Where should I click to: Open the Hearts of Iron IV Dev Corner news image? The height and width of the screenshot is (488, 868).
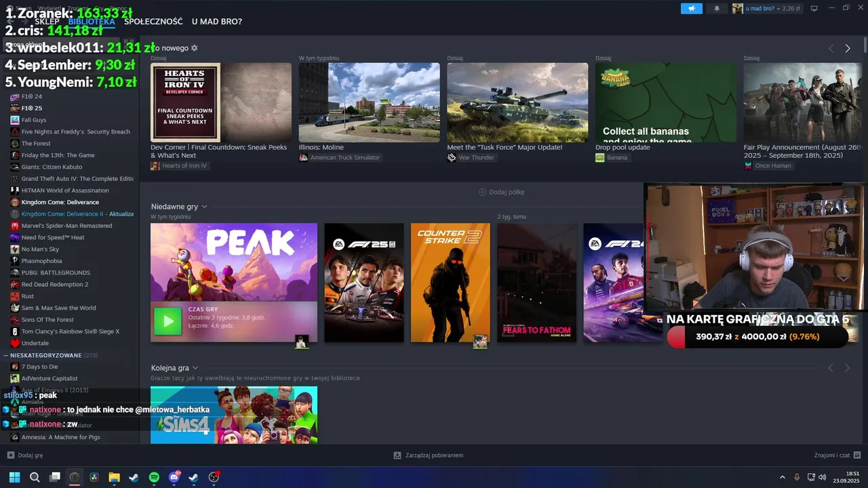tap(221, 102)
